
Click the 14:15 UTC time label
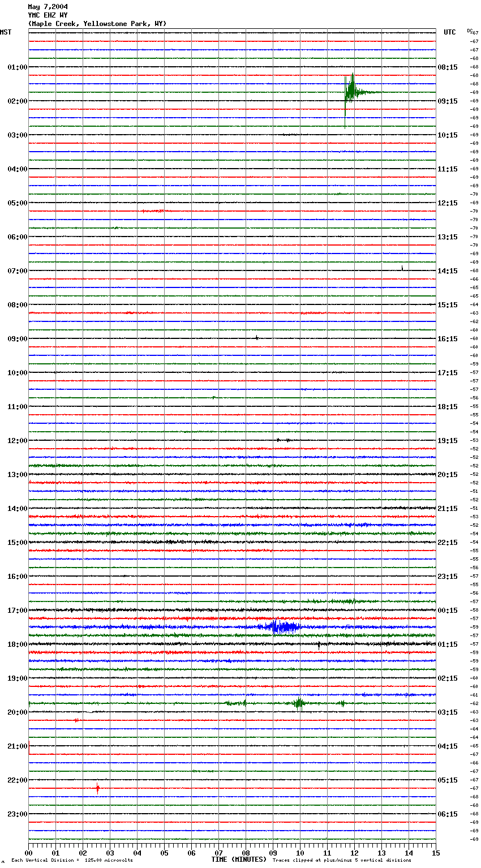(x=448, y=271)
